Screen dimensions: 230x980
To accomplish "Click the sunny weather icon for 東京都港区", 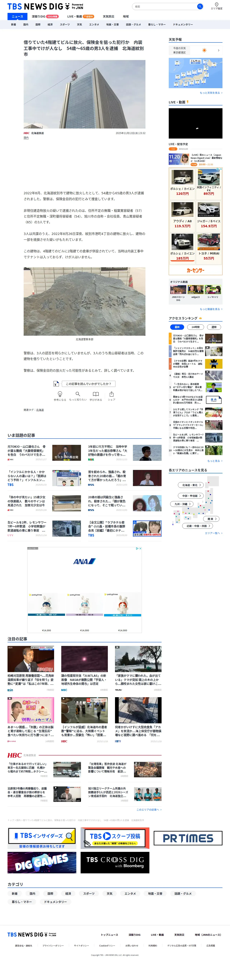I will [x=205, y=50].
